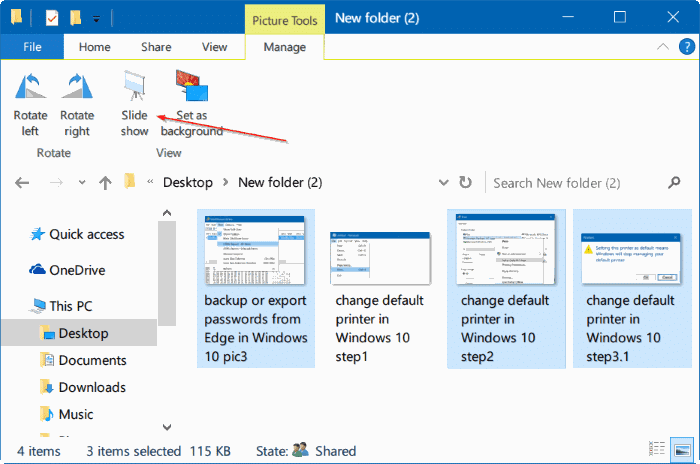Start the Slide show

tap(134, 104)
